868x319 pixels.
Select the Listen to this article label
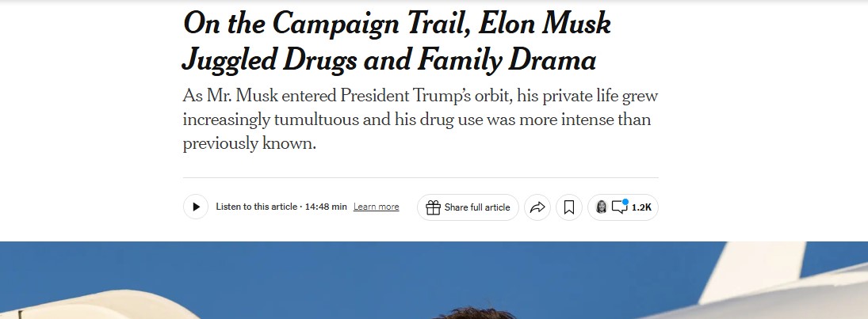(x=256, y=207)
